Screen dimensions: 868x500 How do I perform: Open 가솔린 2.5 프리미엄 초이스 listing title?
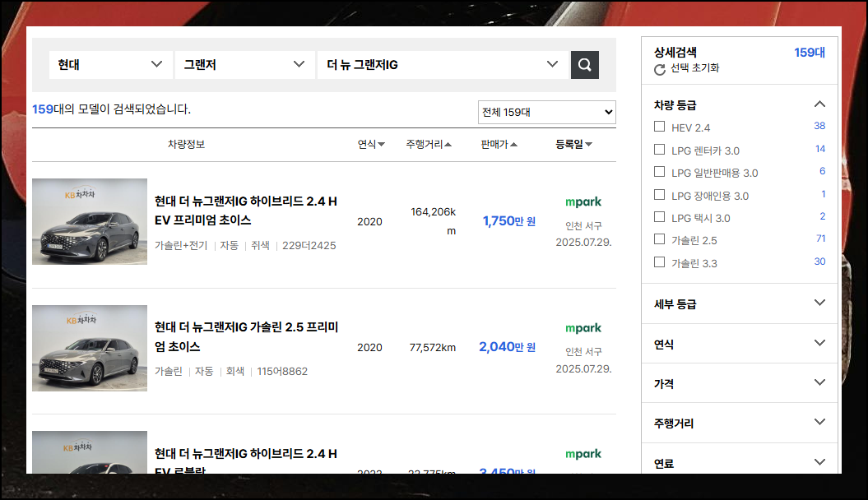[x=246, y=337]
